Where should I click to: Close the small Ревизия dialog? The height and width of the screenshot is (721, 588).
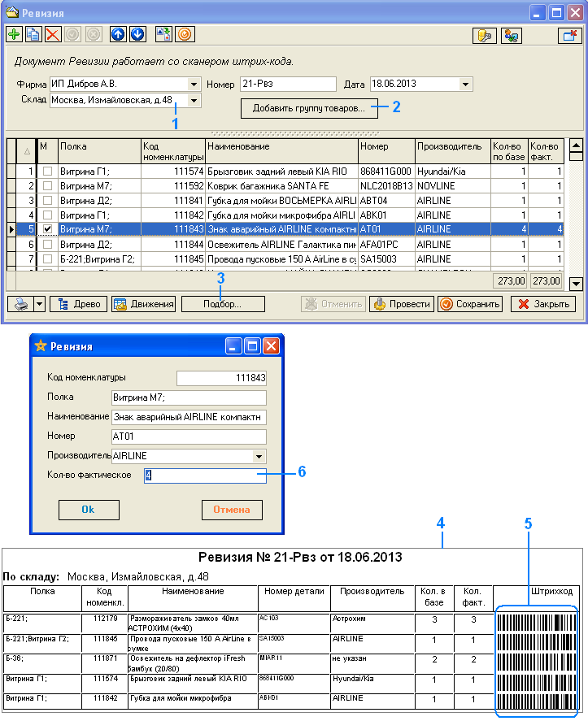[x=271, y=346]
